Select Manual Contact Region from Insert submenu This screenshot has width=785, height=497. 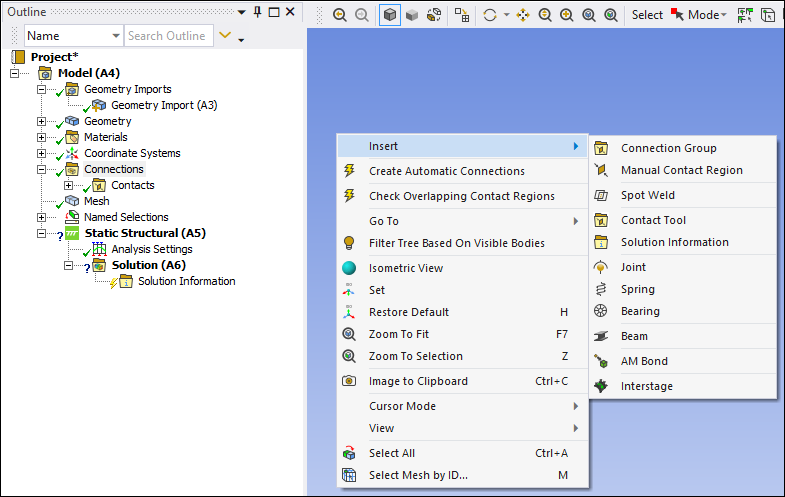(681, 170)
